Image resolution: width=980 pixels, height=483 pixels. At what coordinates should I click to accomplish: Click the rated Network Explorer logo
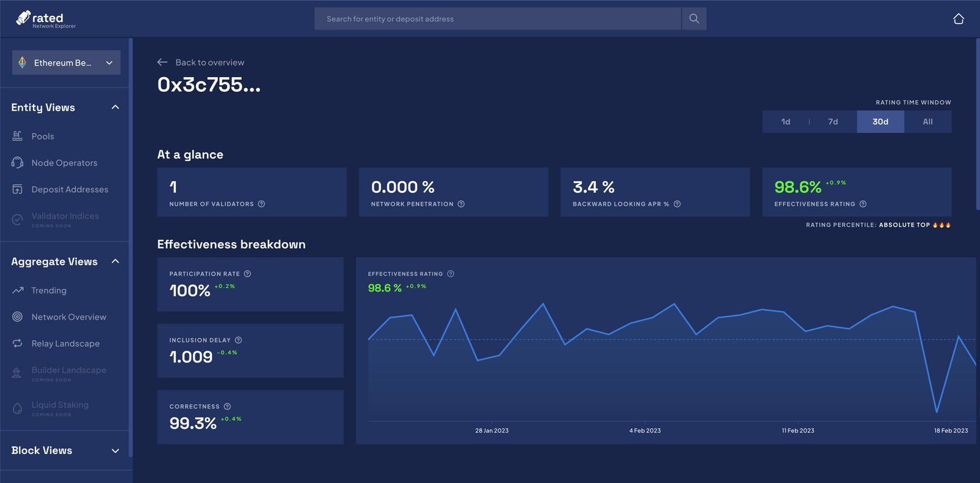(46, 20)
